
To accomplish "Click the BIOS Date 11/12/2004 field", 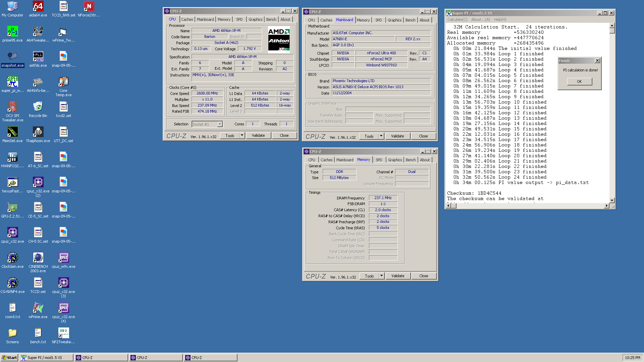I will pos(381,93).
